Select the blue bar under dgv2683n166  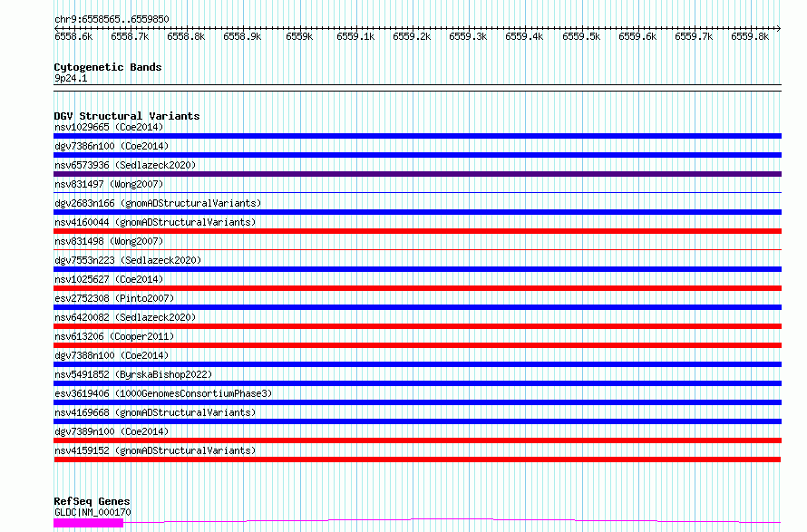[417, 212]
